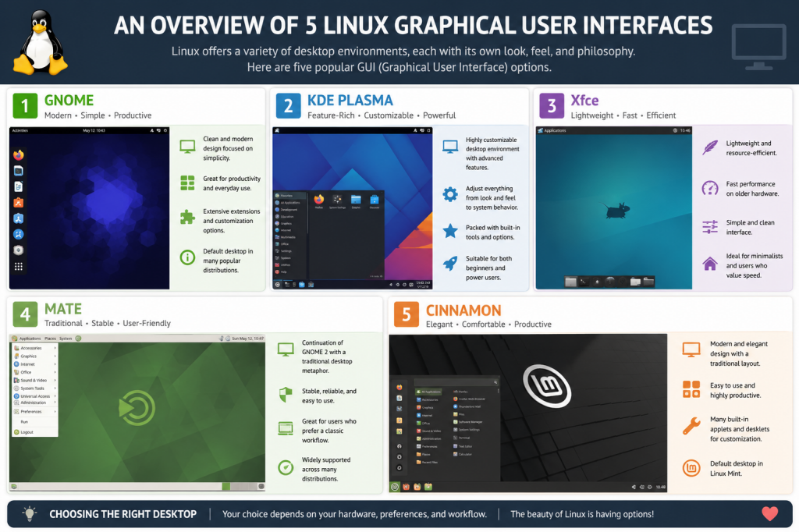Click the show desktop button in MATE bottom panel

coord(14,487)
